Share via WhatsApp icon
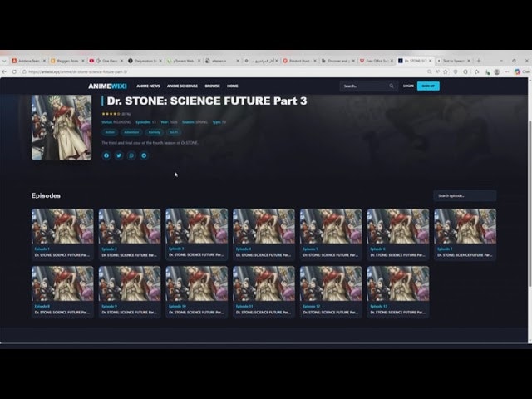The image size is (532, 399). [x=131, y=155]
